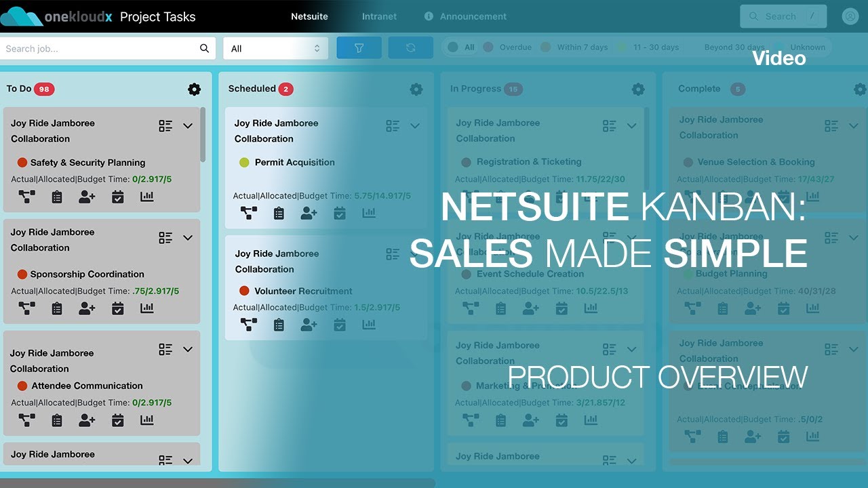The width and height of the screenshot is (868, 488).
Task: Open hierarchy icon on Sponsorship Coordination card
Action: 26,308
